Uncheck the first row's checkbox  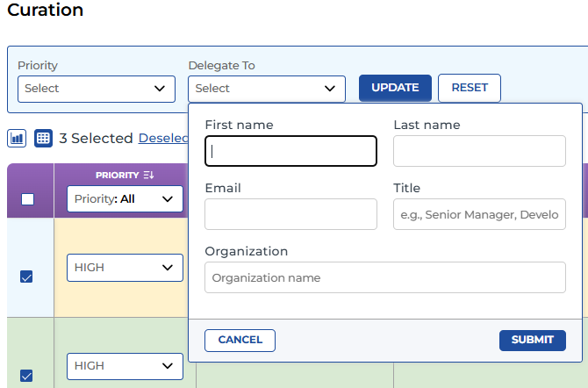coord(26,277)
